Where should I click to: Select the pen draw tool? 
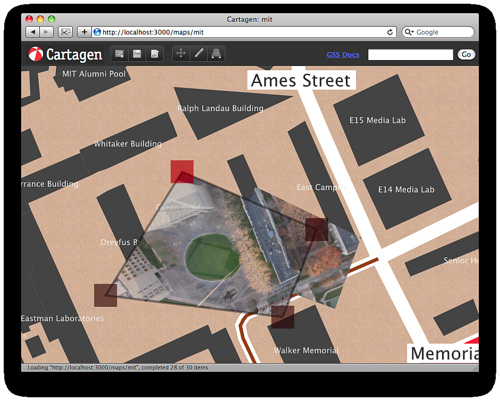coord(199,54)
